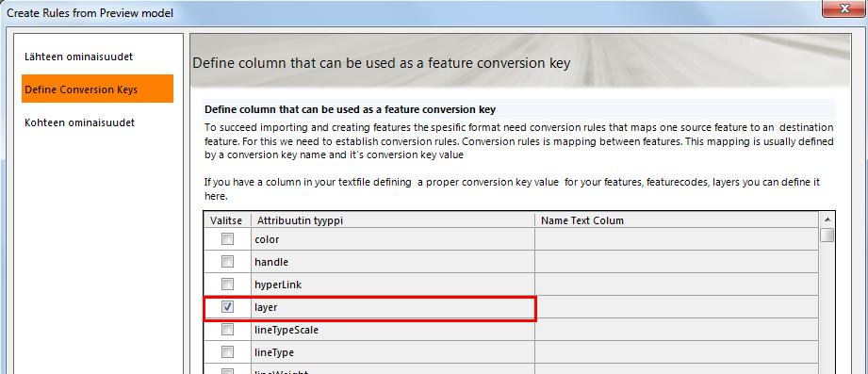Enable the lineTypeScale checkbox
The image size is (868, 374).
(227, 330)
